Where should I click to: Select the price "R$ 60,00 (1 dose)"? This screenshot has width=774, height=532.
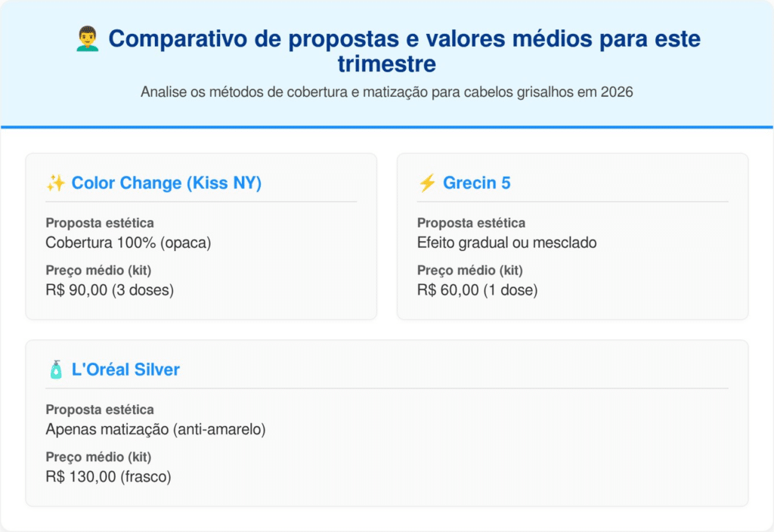[477, 289]
